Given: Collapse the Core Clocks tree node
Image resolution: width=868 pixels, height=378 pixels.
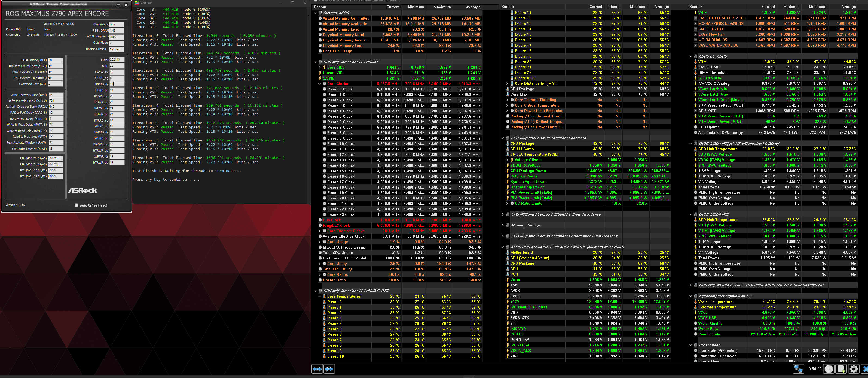Looking at the screenshot, I should (x=319, y=84).
